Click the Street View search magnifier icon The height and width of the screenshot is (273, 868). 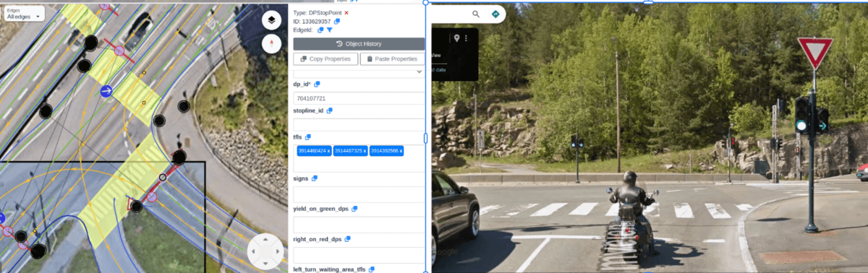click(476, 14)
